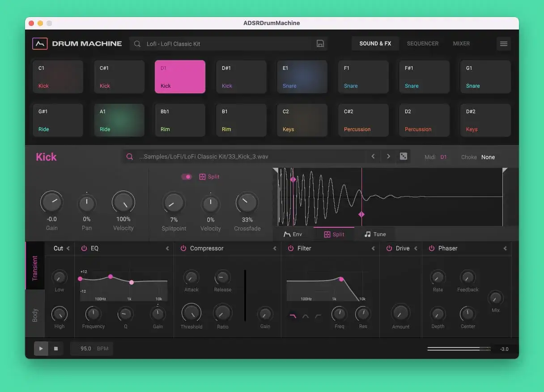Click the preset search field Lofi Classic Kit
The image size is (544, 392).
coord(228,43)
